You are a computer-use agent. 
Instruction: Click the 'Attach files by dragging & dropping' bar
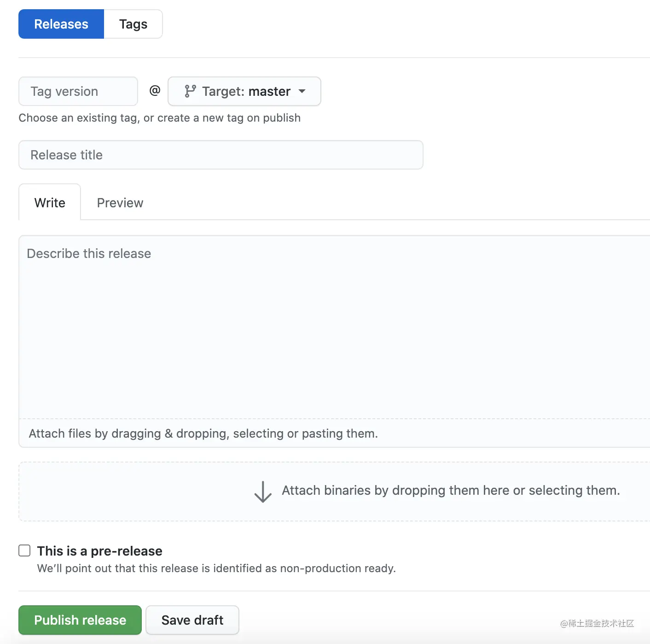point(203,433)
